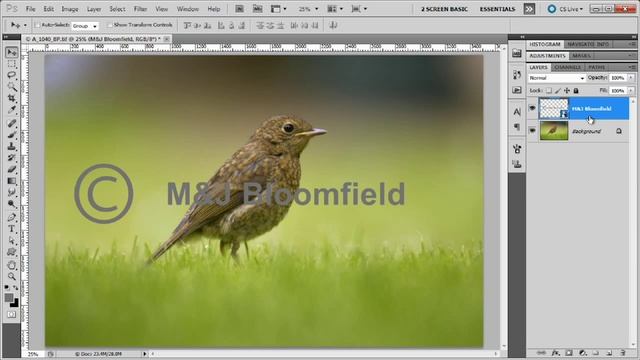
Task: Open the File menu
Action: [30, 9]
